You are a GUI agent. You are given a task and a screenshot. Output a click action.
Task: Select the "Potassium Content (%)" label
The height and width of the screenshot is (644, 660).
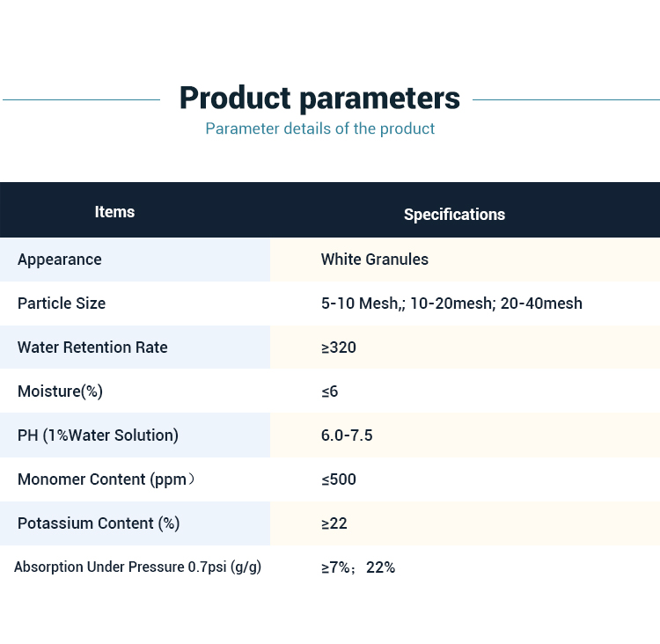(99, 523)
